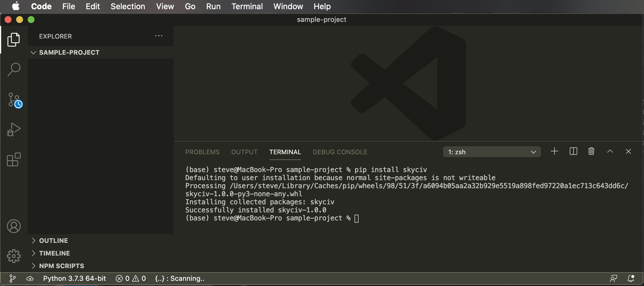Maximize the terminal panel size
The height and width of the screenshot is (286, 644).
coord(610,151)
